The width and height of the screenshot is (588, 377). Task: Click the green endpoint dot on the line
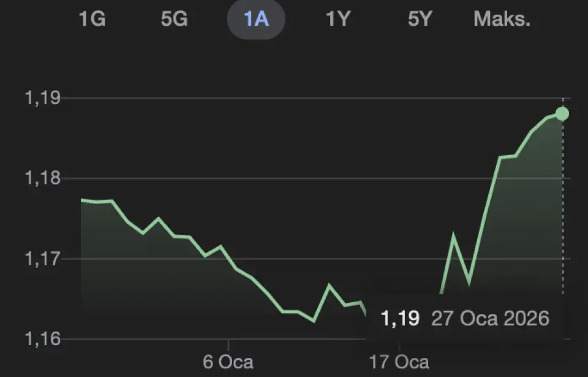coord(562,113)
